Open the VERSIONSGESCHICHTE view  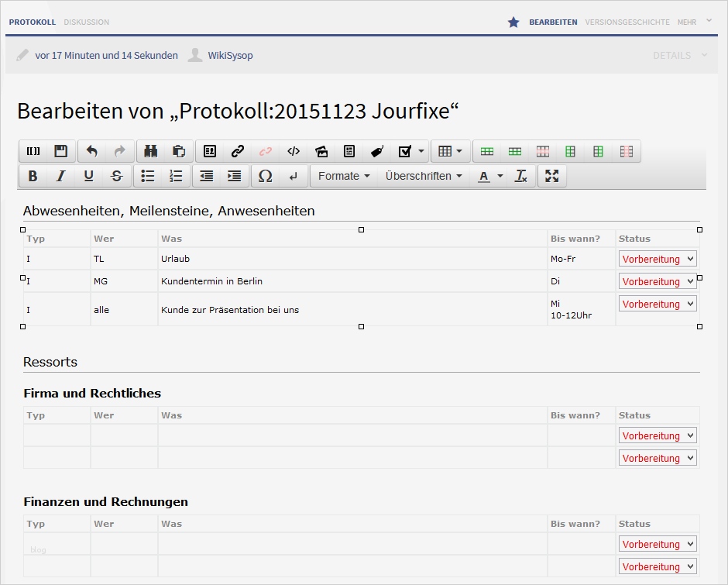(627, 22)
